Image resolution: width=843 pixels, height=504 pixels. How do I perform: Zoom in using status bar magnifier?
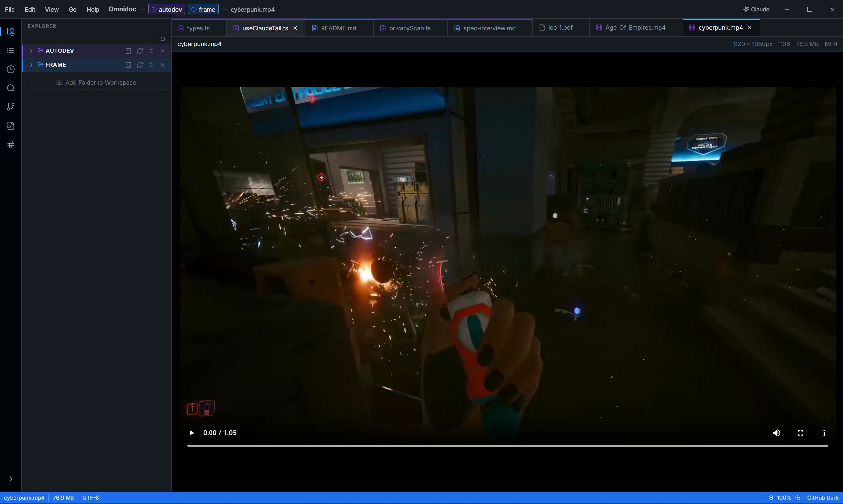coord(798,498)
